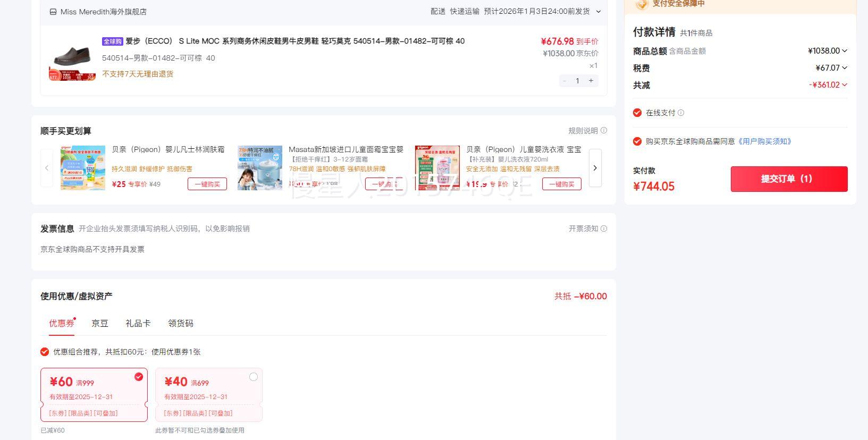Select the ¥40 满699 coupon
This screenshot has width=868, height=440.
coord(253,377)
